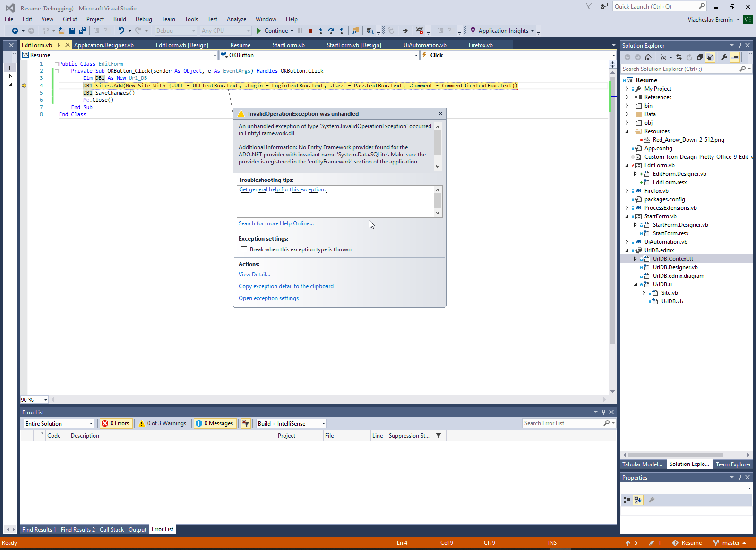Image resolution: width=756 pixels, height=550 pixels.
Task: Open the editor zoom 90 % dropdown
Action: click(x=34, y=400)
